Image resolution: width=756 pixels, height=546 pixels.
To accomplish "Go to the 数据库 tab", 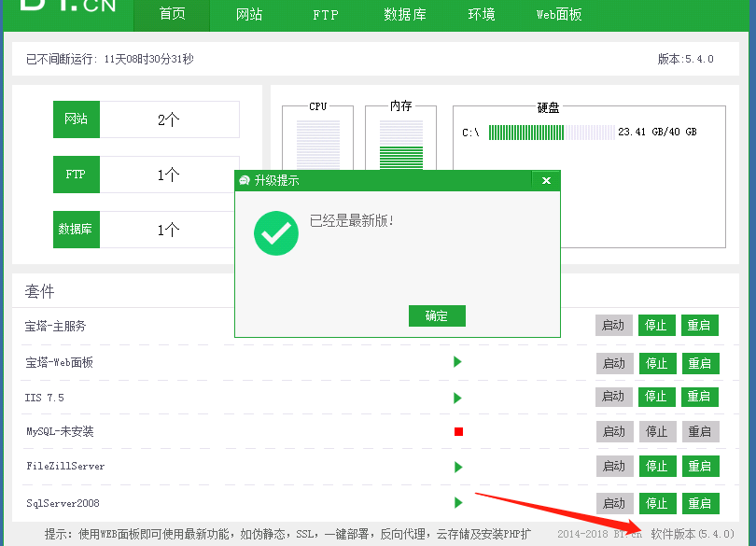I will (405, 15).
